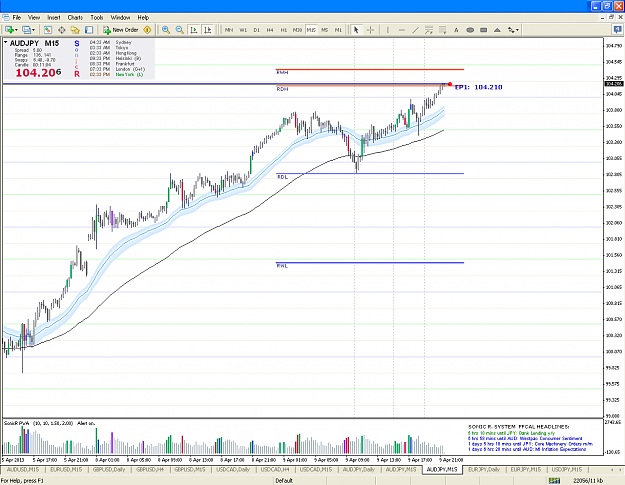Select the trendline drawing tool
The image size is (625, 485).
click(415, 30)
